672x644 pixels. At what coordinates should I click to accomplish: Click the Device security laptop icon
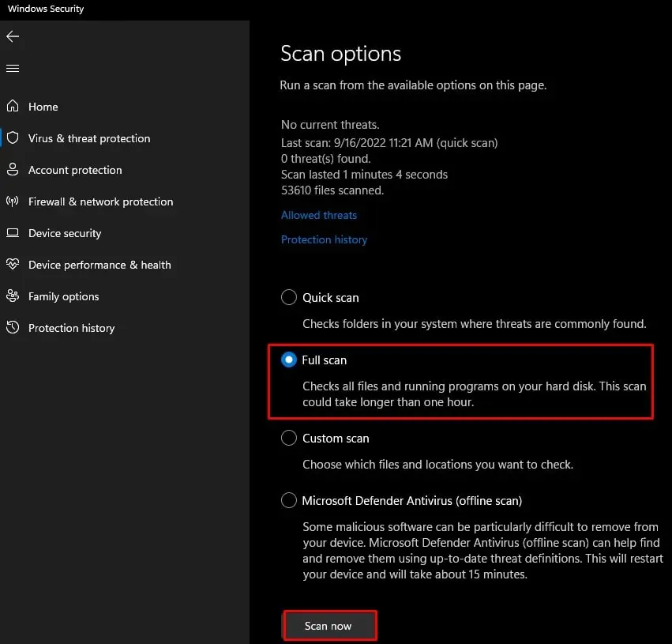coord(13,233)
